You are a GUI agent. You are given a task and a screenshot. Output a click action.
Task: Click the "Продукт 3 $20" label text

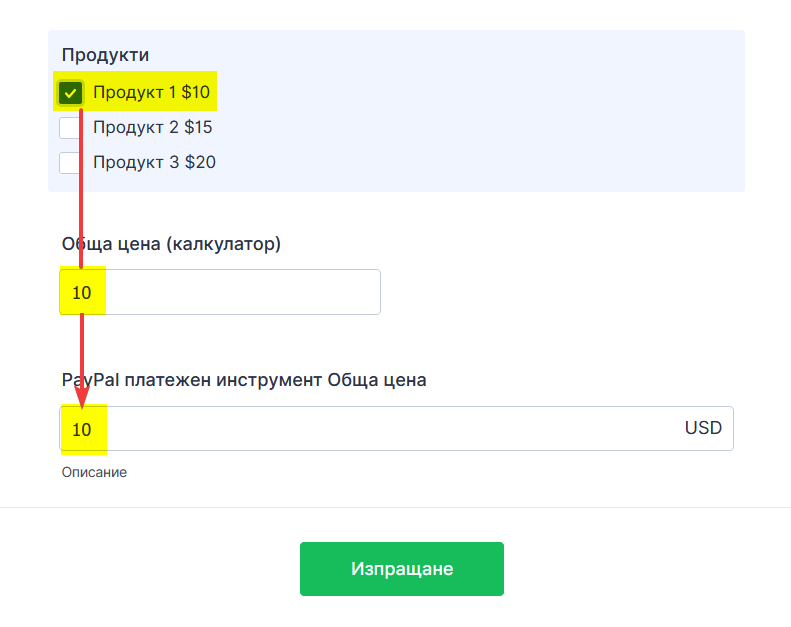point(154,162)
